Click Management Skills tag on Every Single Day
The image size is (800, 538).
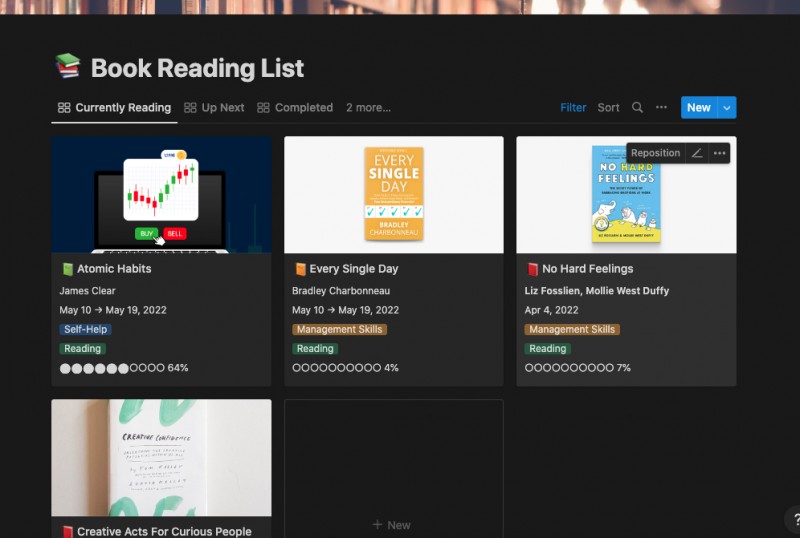(339, 329)
